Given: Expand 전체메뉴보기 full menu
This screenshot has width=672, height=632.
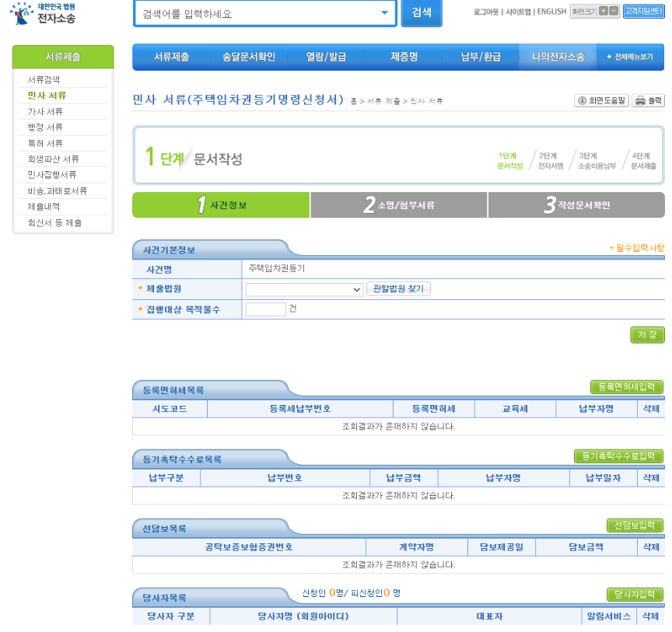Looking at the screenshot, I should [630, 56].
